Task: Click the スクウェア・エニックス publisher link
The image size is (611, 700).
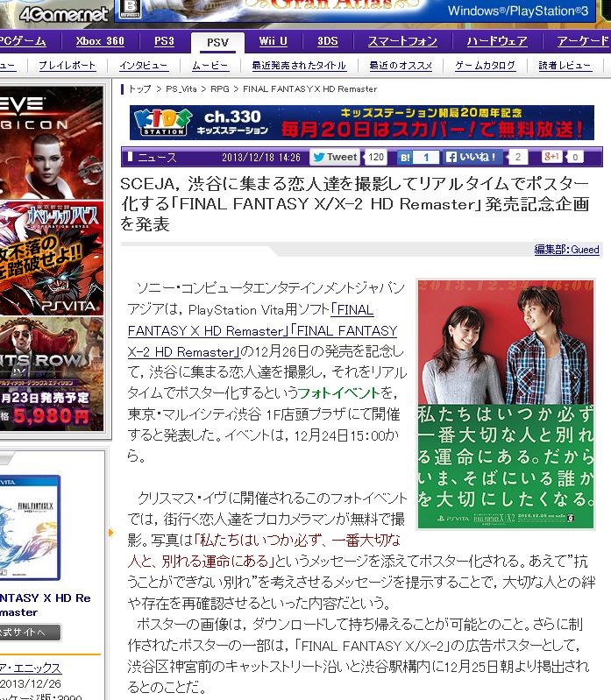Action: tap(31, 668)
